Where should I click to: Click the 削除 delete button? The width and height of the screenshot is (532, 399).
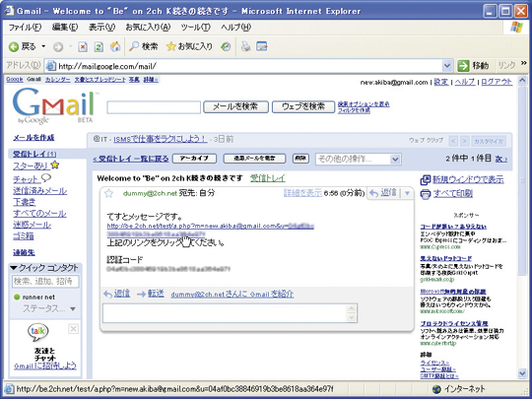[300, 159]
